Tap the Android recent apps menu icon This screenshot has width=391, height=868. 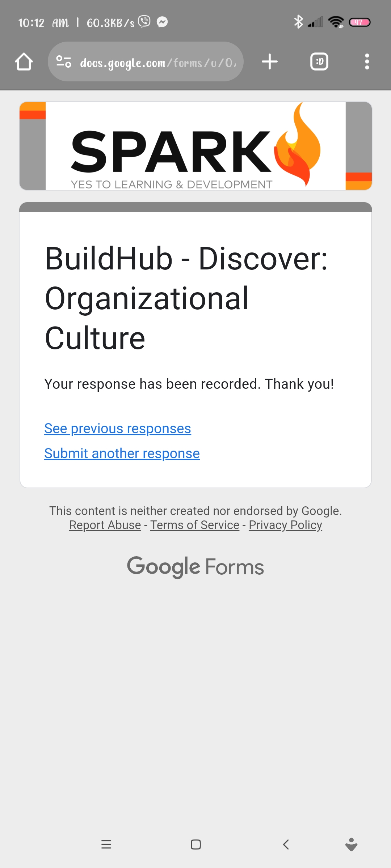[106, 844]
